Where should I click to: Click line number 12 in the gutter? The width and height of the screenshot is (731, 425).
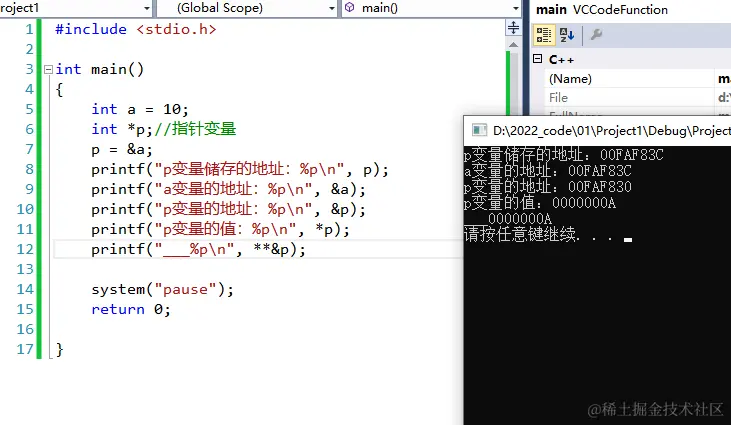(x=25, y=249)
